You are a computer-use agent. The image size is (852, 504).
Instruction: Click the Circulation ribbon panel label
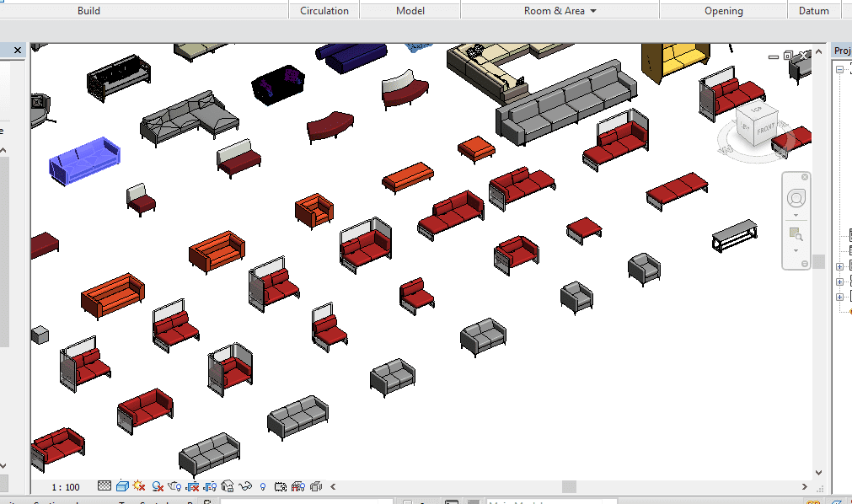click(324, 11)
